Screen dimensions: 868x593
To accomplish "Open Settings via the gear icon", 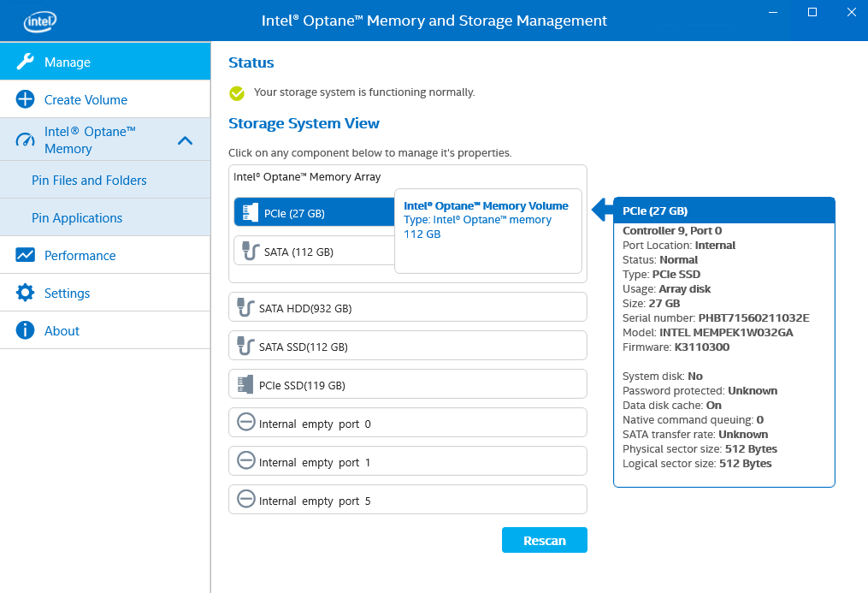I will (25, 293).
